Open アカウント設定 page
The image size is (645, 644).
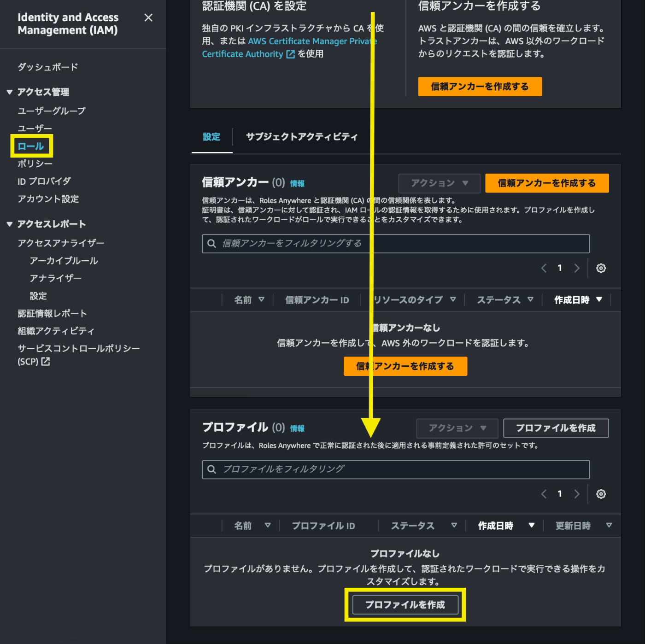[48, 199]
